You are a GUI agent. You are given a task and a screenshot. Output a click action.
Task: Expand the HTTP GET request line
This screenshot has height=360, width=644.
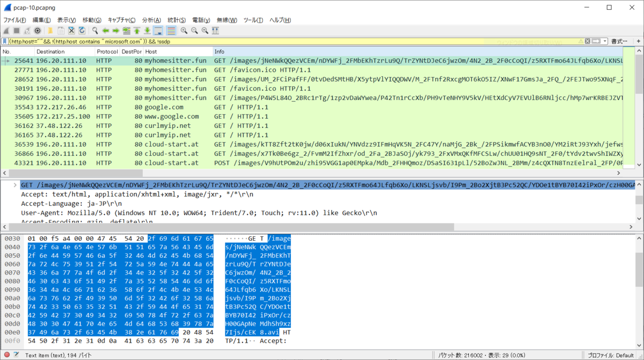pyautogui.click(x=16, y=185)
